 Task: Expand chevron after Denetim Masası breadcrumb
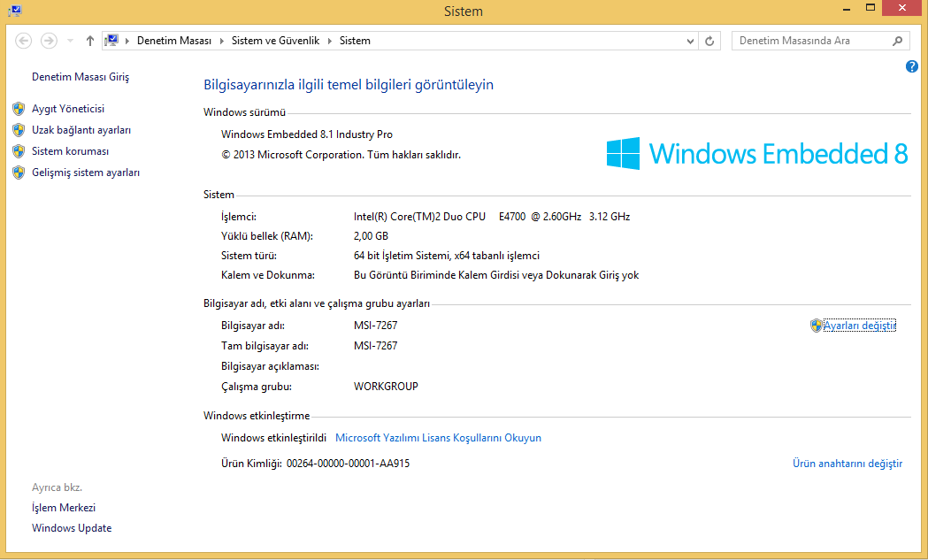coord(222,41)
